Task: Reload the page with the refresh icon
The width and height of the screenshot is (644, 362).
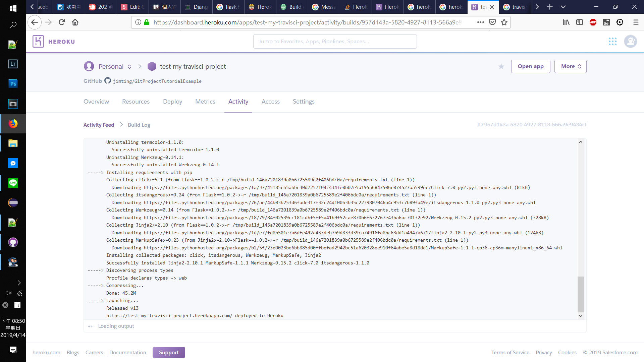Action: 62,22
